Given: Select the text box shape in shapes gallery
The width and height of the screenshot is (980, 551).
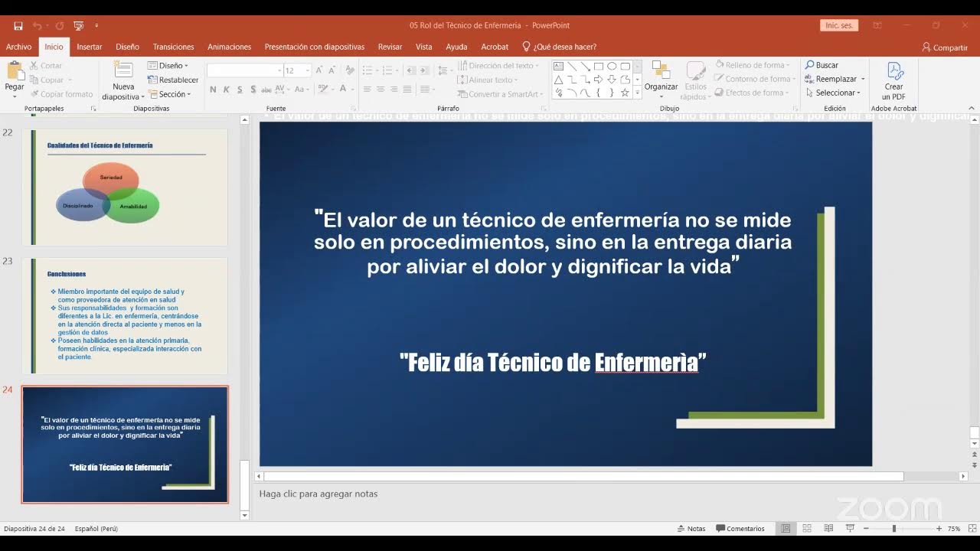Looking at the screenshot, I should point(558,66).
